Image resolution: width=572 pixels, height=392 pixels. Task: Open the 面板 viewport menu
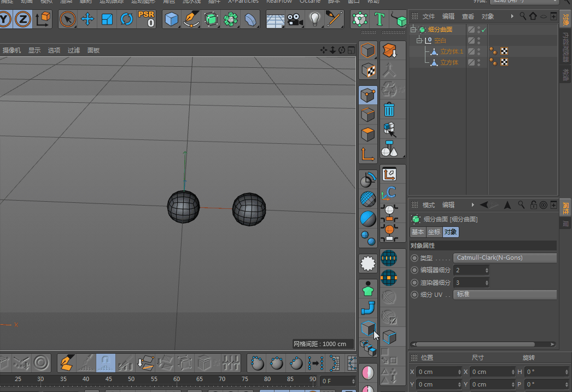[x=94, y=50]
